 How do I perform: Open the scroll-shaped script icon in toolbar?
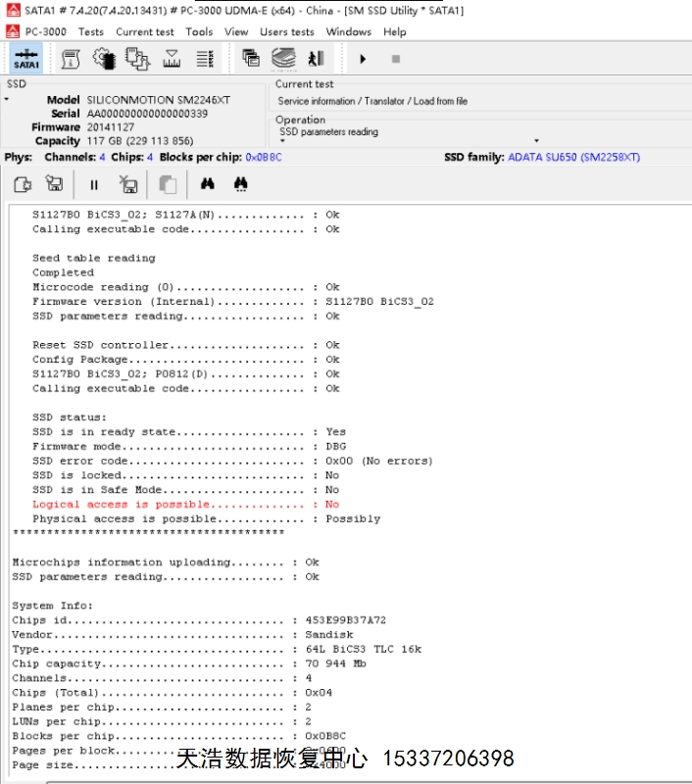(71, 59)
